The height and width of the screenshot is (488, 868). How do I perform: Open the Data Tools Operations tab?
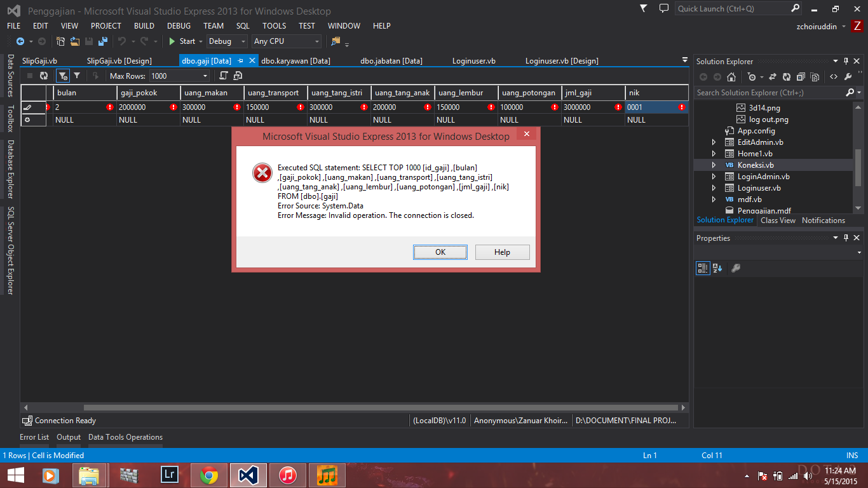pyautogui.click(x=125, y=437)
